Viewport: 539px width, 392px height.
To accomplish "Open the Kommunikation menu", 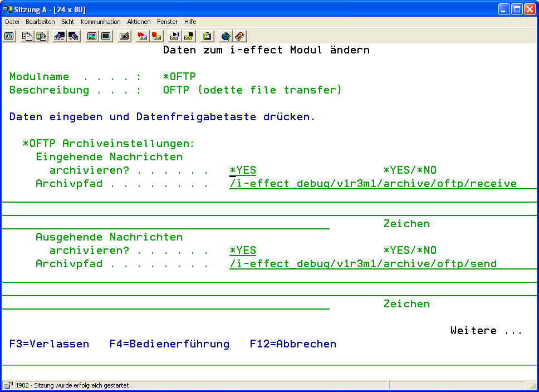I will coord(100,22).
